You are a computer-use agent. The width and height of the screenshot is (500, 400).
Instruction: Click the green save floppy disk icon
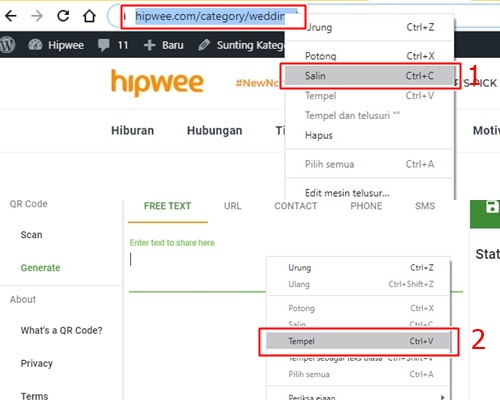tap(492, 207)
